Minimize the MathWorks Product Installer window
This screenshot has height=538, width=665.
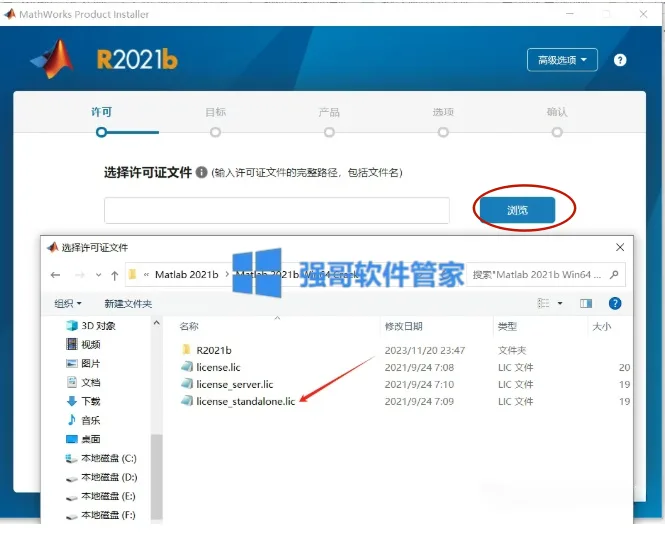pos(570,14)
